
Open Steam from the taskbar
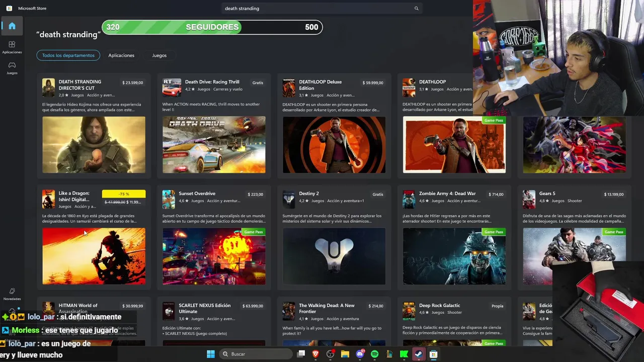(x=419, y=354)
